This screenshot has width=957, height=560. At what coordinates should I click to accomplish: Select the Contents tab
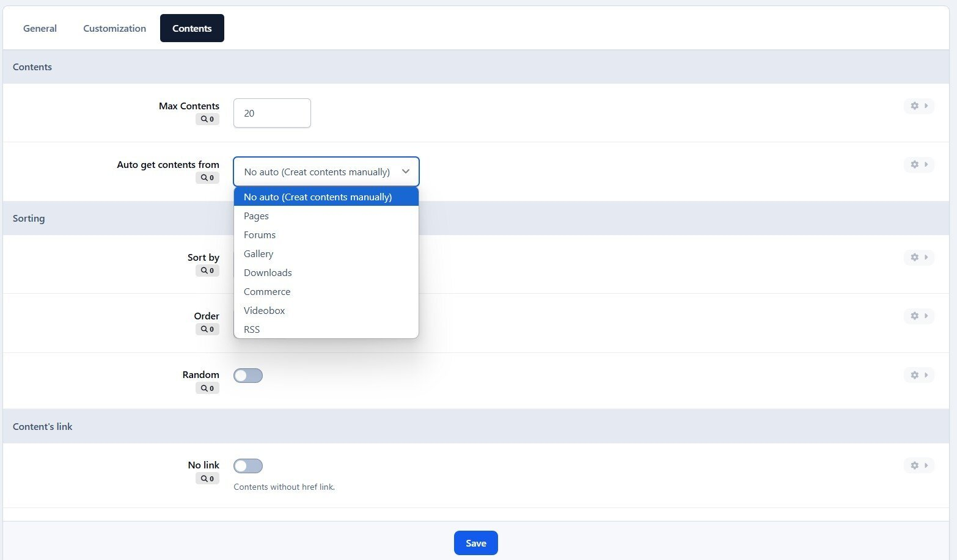pos(192,28)
